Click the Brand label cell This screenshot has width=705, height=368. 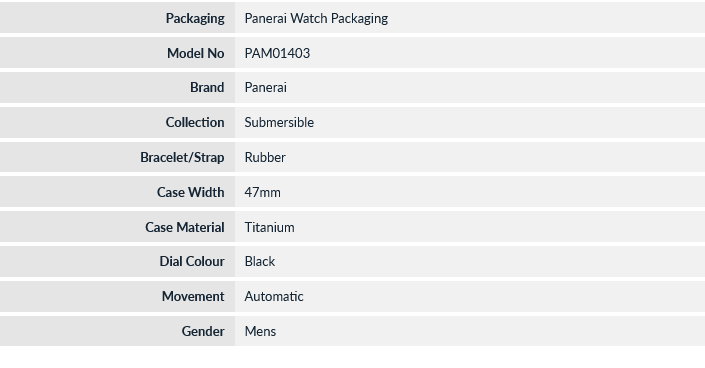117,87
